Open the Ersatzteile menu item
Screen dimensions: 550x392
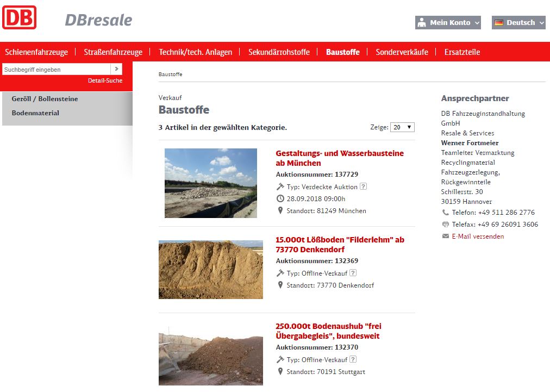tap(462, 52)
